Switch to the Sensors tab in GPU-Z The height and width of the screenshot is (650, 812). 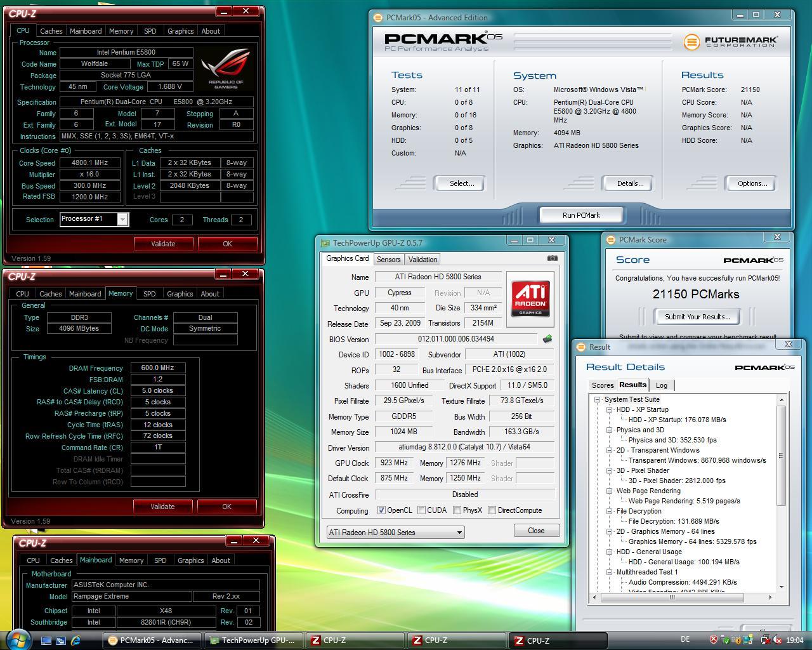[x=388, y=260]
